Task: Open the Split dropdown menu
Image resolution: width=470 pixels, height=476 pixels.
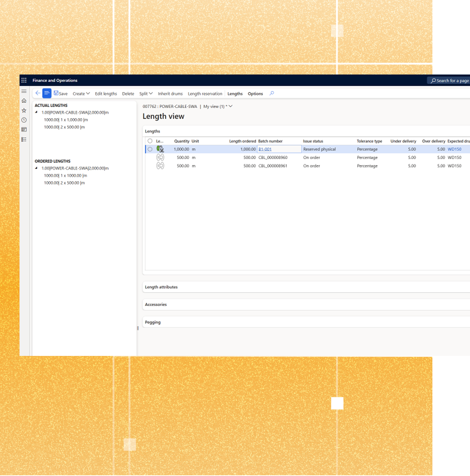Action: click(x=146, y=94)
